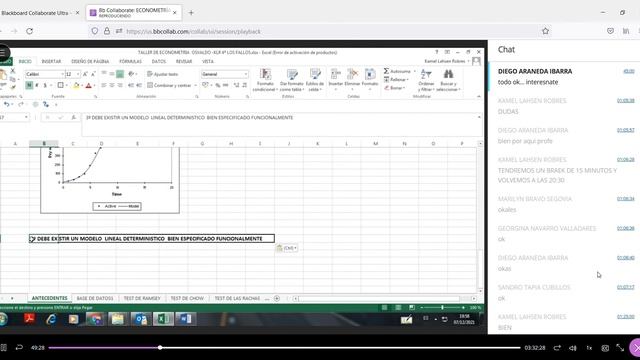The height and width of the screenshot is (360, 640).
Task: Click increase font size icon
Action: tap(85, 74)
